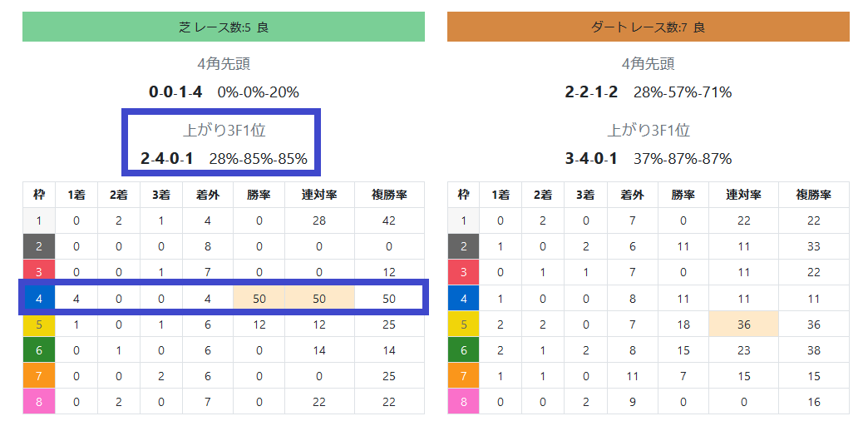Click the blue frame 4 cell in turf table
This screenshot has height=426, width=868.
click(39, 298)
